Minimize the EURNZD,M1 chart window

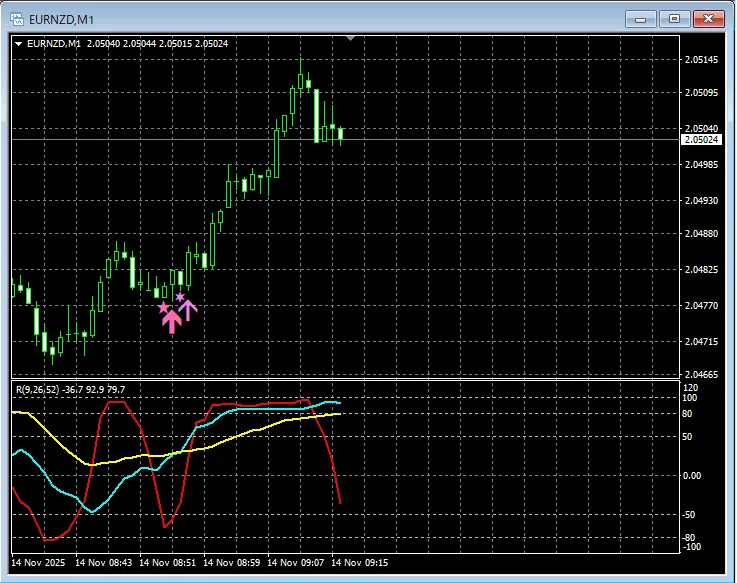[641, 19]
